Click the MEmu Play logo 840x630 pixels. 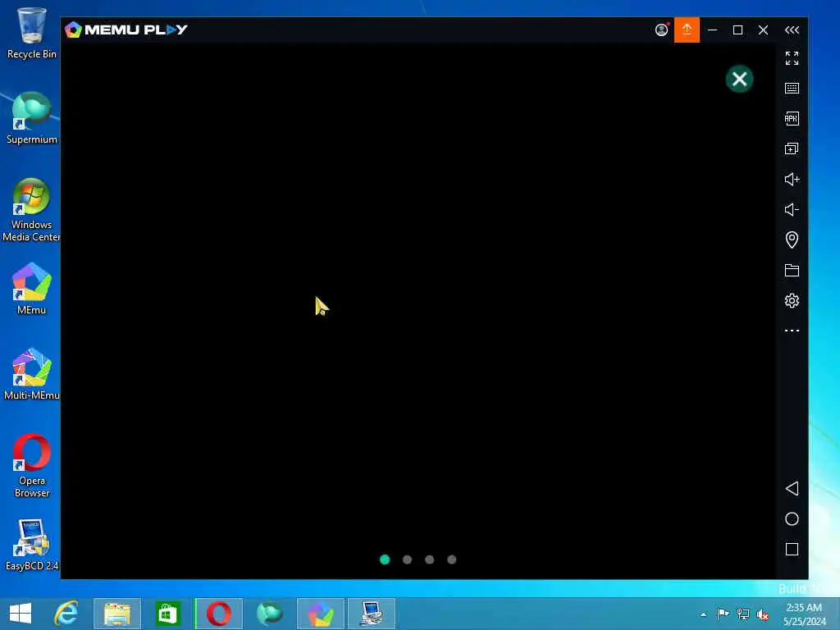point(126,30)
